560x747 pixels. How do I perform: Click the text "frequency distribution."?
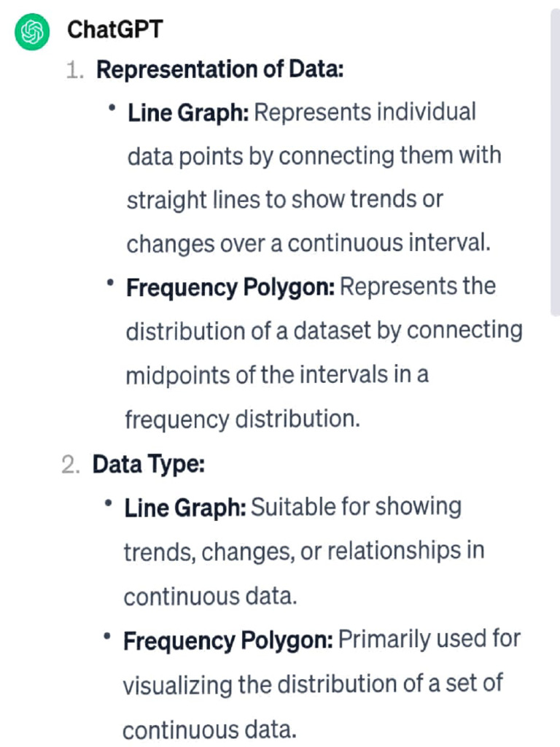pos(242,419)
